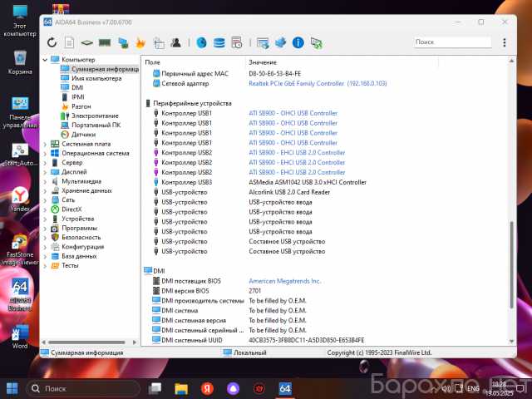Image resolution: width=532 pixels, height=399 pixels.
Task: Open the three-dot menu in AIDA64
Action: pos(505,42)
